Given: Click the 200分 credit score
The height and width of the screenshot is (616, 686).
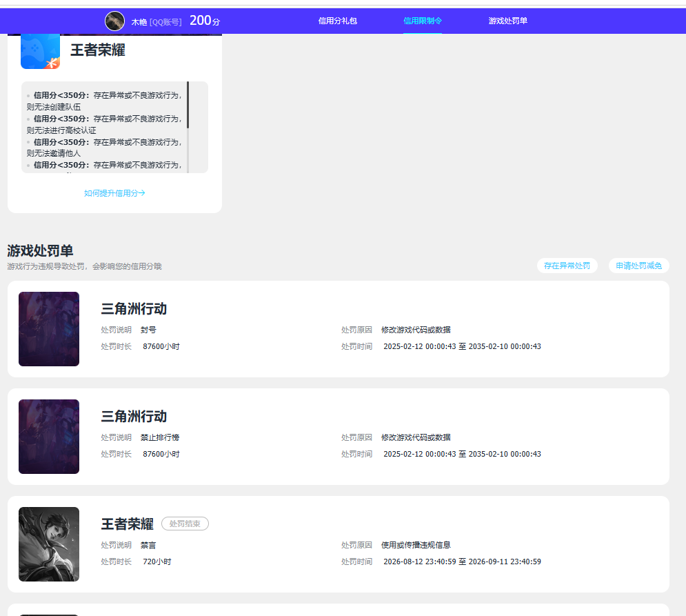Looking at the screenshot, I should click(205, 21).
